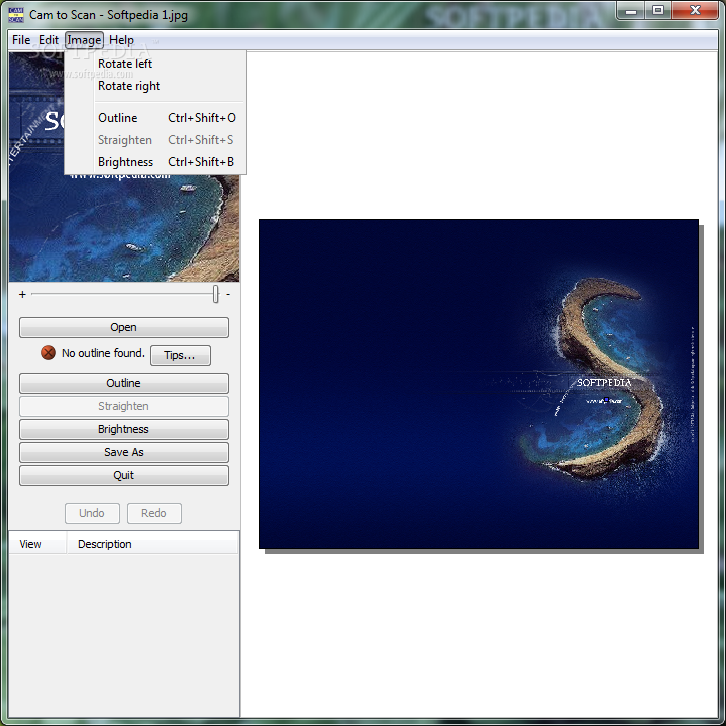Open the Help menu
Image resolution: width=726 pixels, height=726 pixels.
[x=121, y=40]
